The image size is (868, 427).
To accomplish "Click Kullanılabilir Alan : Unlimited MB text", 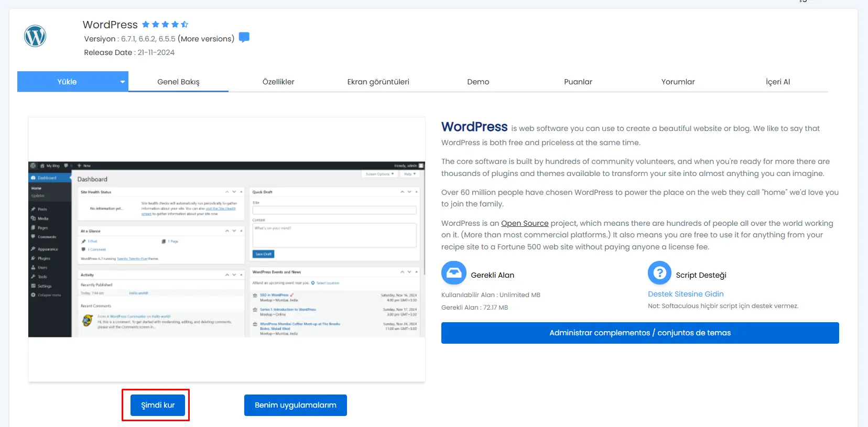I will click(x=491, y=295).
